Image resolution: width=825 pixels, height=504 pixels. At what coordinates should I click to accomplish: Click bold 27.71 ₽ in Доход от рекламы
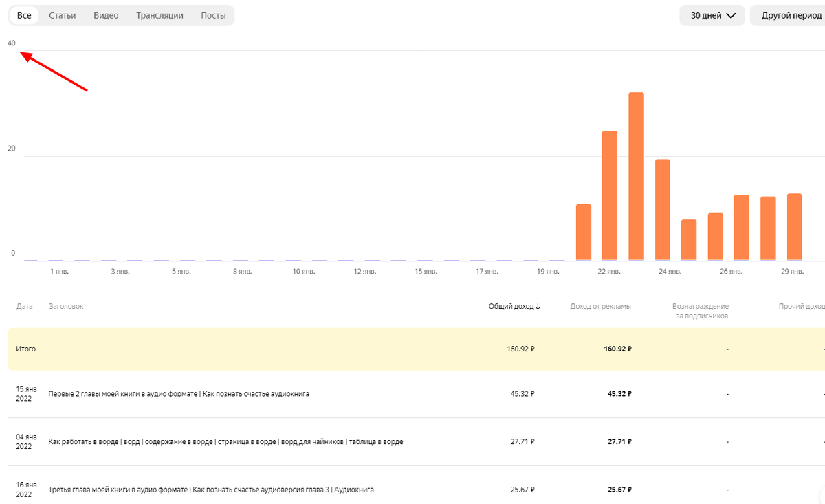tap(619, 442)
